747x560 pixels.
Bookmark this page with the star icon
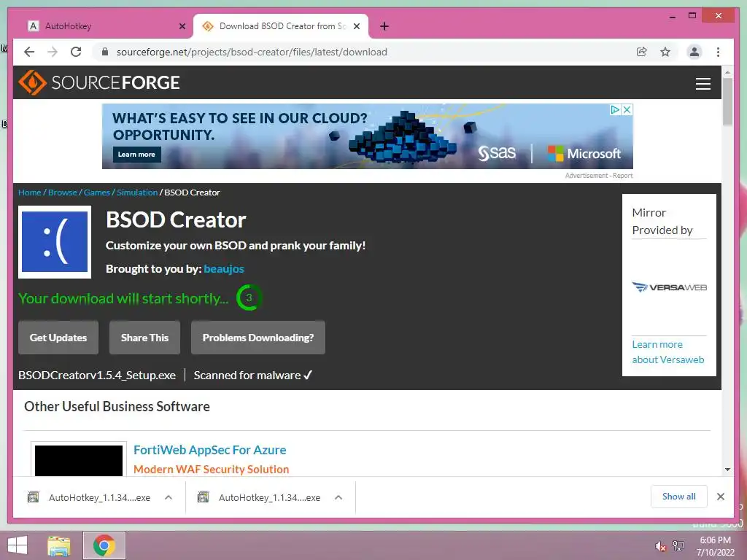pos(665,52)
